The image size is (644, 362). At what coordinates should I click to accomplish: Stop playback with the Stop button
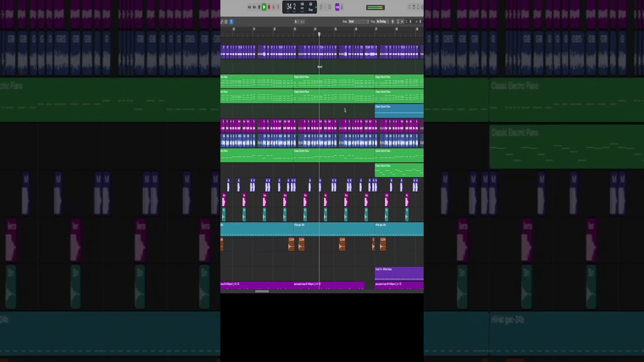point(259,7)
